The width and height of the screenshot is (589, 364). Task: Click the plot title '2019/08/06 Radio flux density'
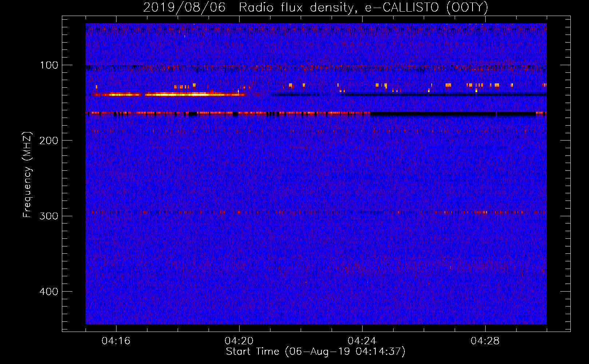point(315,7)
